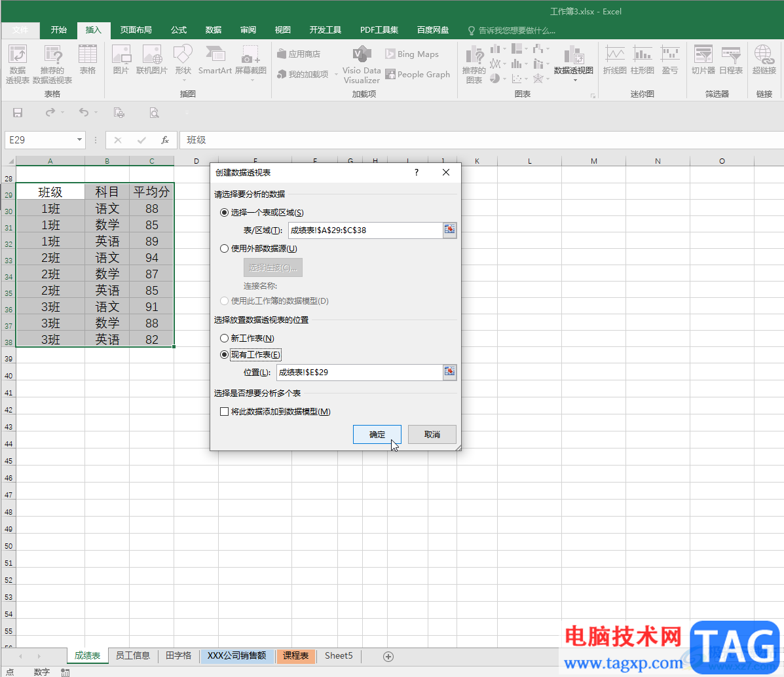The height and width of the screenshot is (677, 784).
Task: Open the Store add-ins button
Action: [299, 54]
